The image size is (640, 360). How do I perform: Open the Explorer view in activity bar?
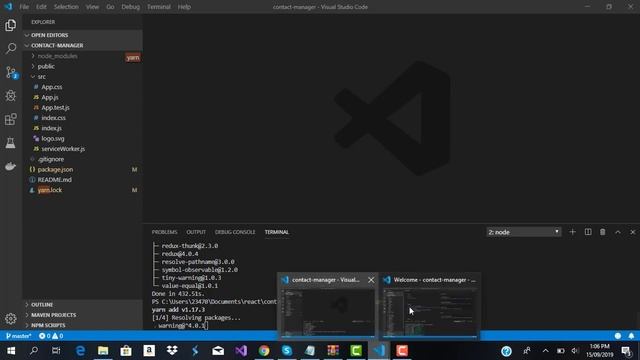11,25
